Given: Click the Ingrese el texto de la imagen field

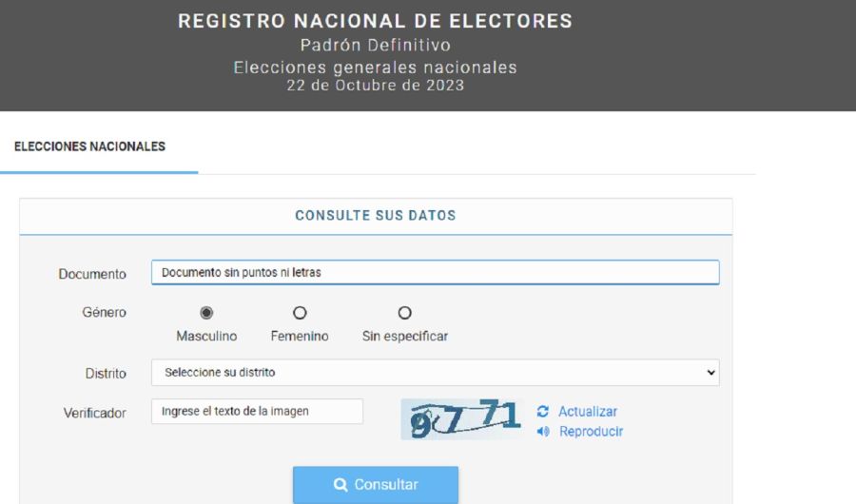Looking at the screenshot, I should tap(257, 411).
